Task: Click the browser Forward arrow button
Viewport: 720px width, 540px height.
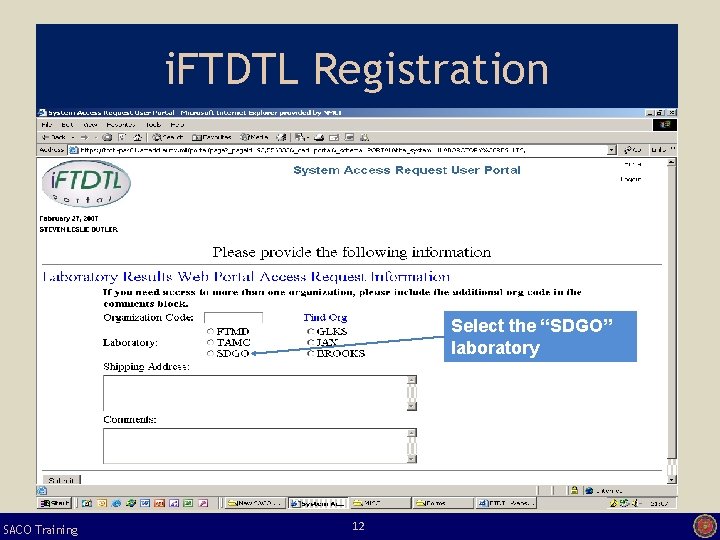Action: [x=84, y=137]
